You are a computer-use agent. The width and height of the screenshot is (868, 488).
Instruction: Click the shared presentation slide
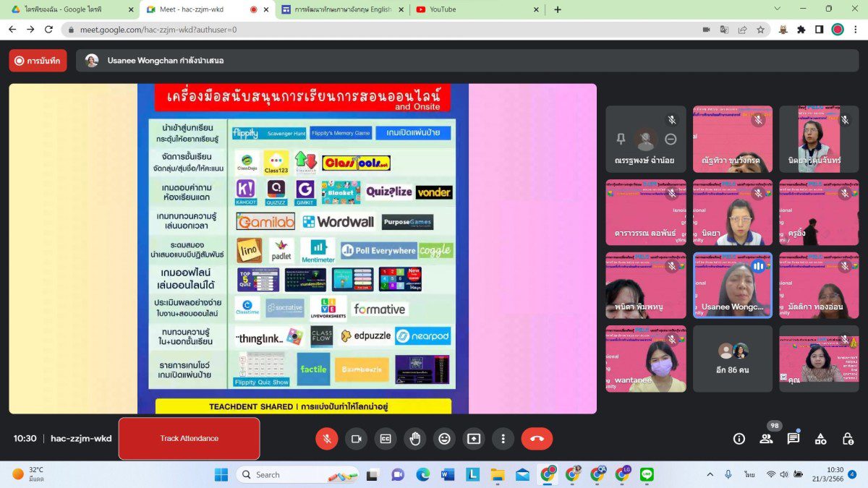302,249
